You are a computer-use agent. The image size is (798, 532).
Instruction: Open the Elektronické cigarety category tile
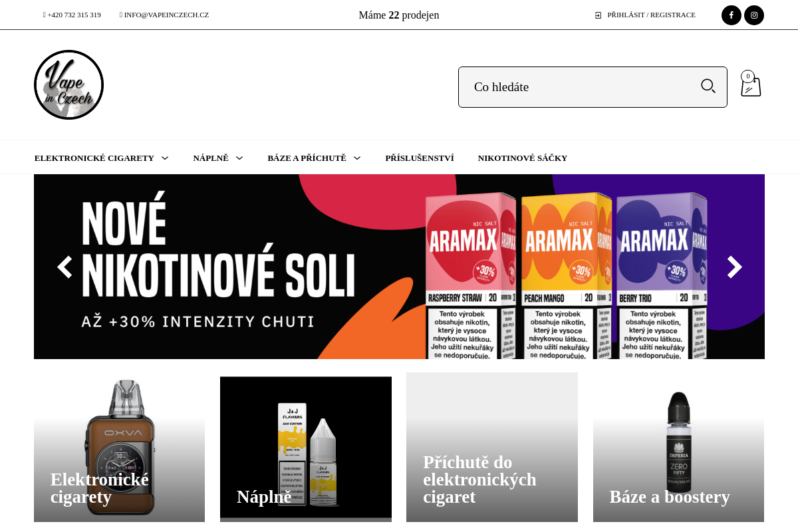pyautogui.click(x=119, y=448)
